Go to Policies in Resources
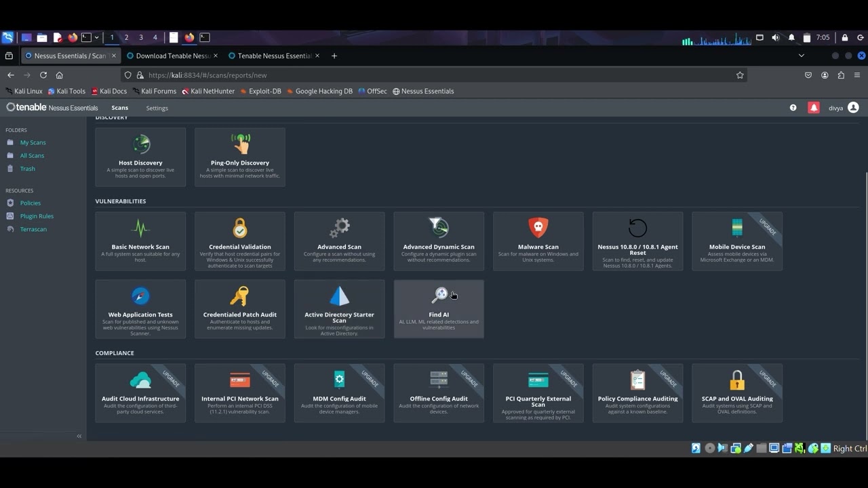 (30, 203)
